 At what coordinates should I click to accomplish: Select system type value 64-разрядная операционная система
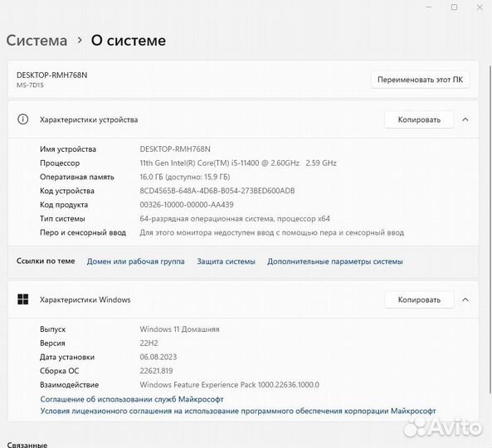pos(235,219)
